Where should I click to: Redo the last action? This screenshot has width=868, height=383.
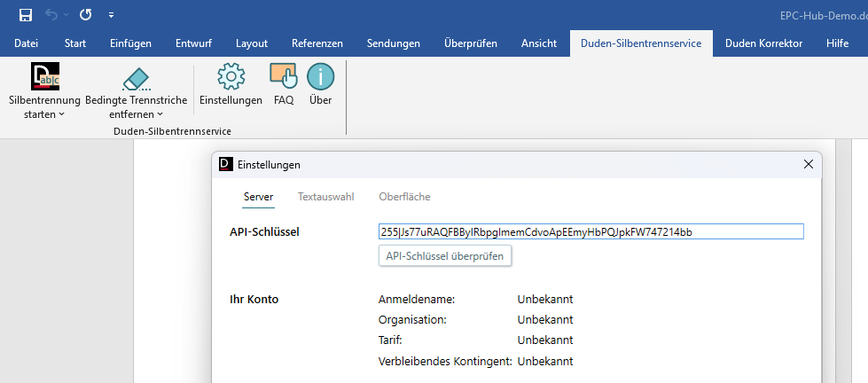point(85,15)
